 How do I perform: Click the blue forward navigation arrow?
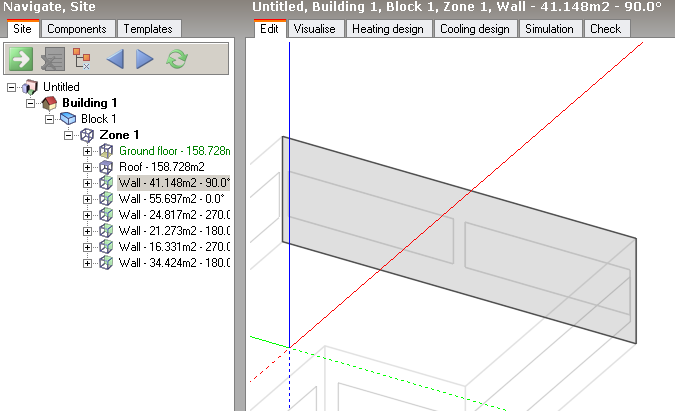(144, 59)
